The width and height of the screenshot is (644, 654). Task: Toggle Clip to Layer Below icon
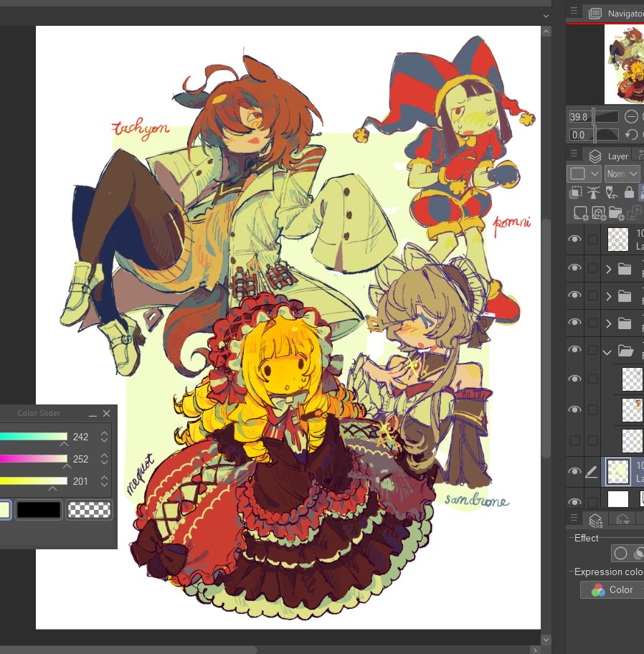click(575, 192)
